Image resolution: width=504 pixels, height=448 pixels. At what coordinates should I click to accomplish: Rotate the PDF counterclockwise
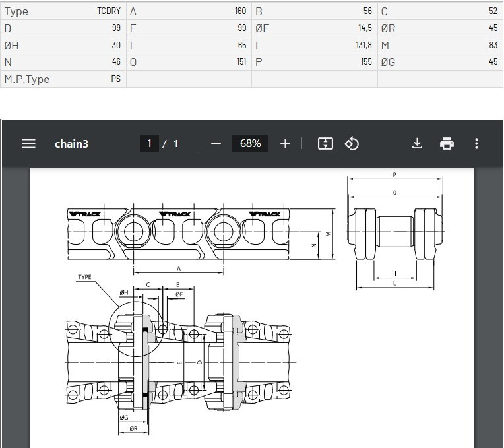352,143
